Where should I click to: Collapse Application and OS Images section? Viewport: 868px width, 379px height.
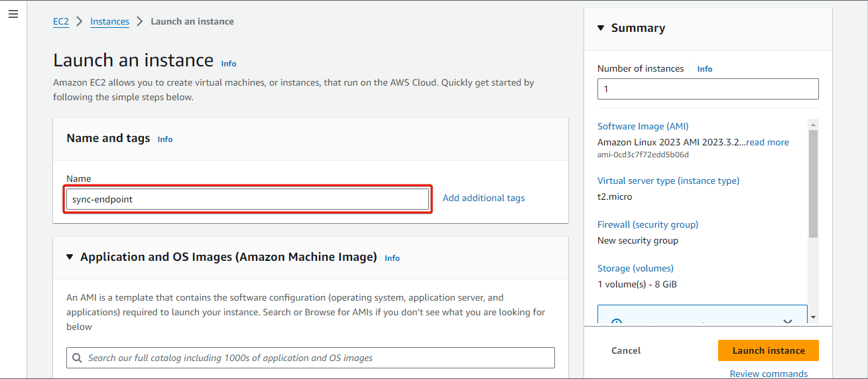pyautogui.click(x=70, y=257)
